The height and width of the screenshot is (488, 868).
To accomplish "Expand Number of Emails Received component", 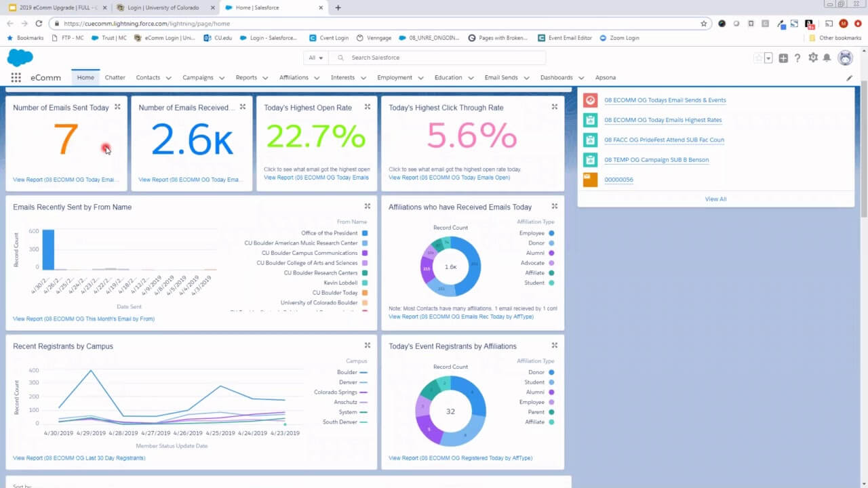I will (243, 107).
